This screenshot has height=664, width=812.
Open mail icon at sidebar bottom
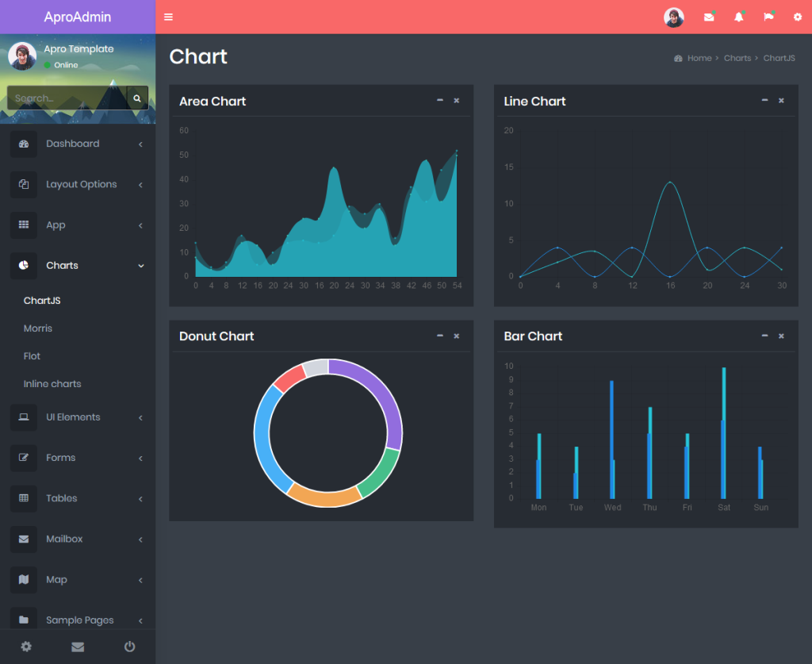[x=78, y=647]
